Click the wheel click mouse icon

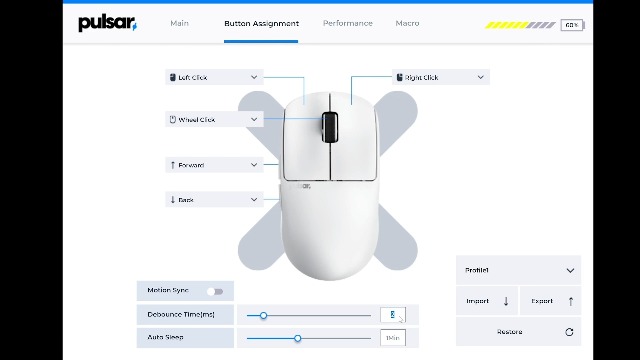[173, 119]
